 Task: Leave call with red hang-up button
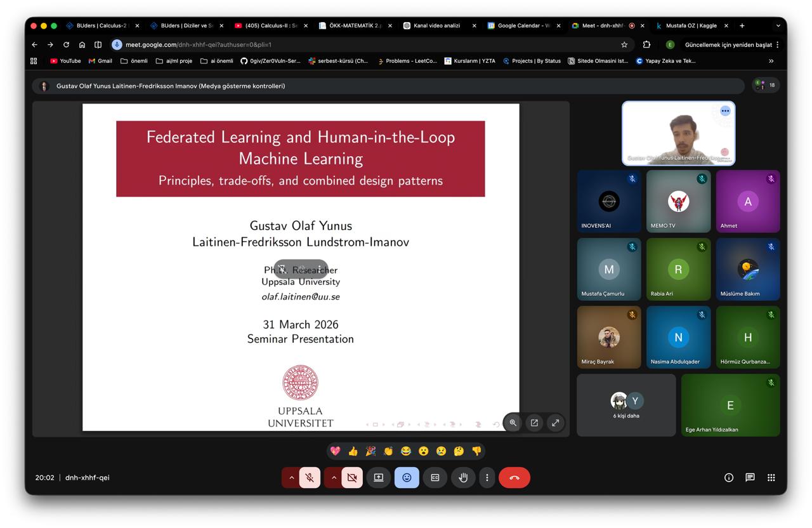point(514,477)
